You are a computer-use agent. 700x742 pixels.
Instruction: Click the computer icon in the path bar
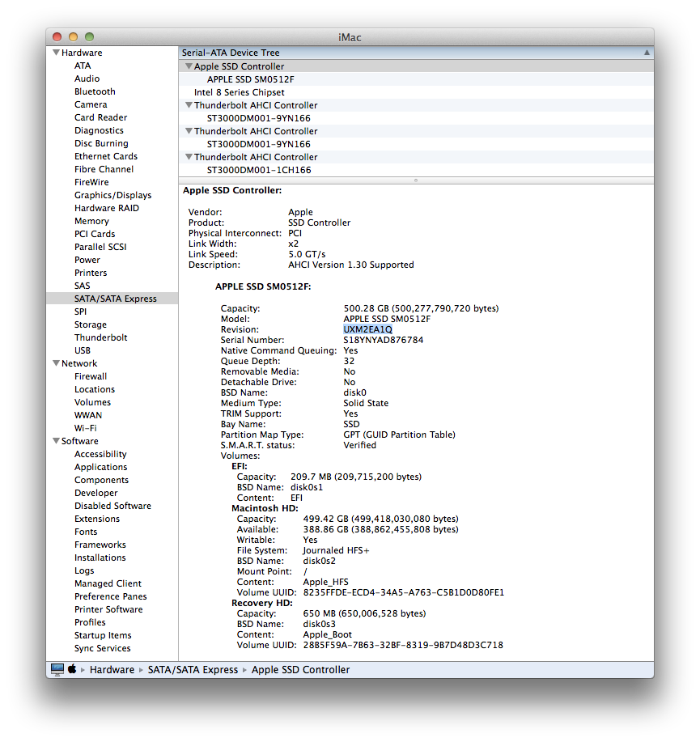(57, 669)
